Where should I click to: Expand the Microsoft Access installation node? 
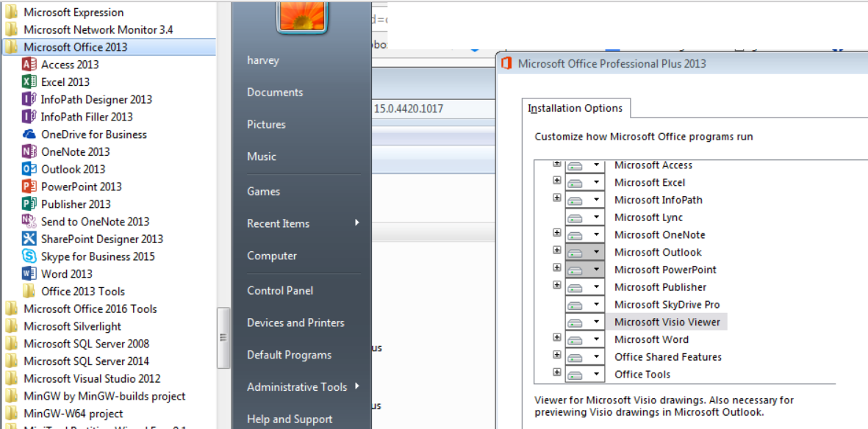click(x=556, y=163)
